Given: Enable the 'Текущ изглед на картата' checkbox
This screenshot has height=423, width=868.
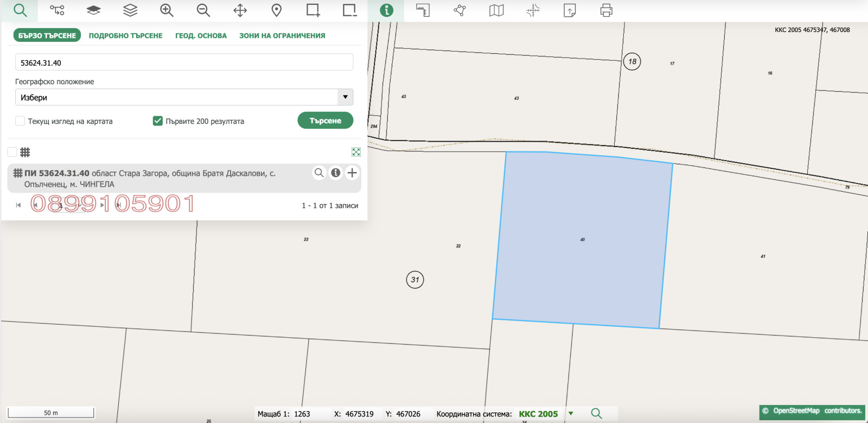Looking at the screenshot, I should pos(20,121).
